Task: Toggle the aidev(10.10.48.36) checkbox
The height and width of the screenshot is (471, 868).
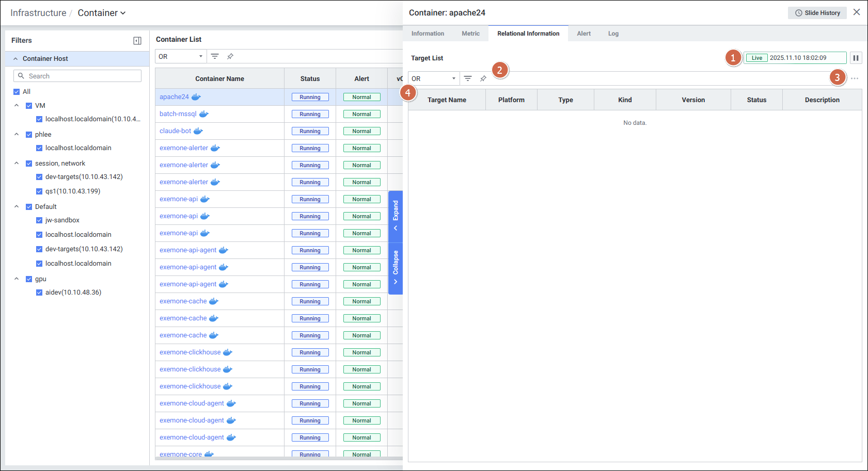Action: point(39,293)
